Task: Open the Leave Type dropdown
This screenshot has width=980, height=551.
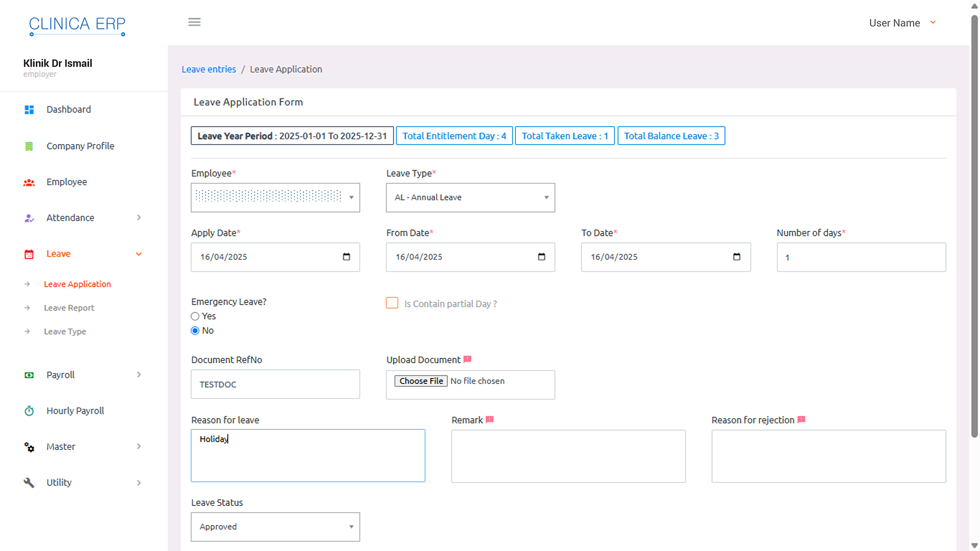Action: tap(470, 198)
